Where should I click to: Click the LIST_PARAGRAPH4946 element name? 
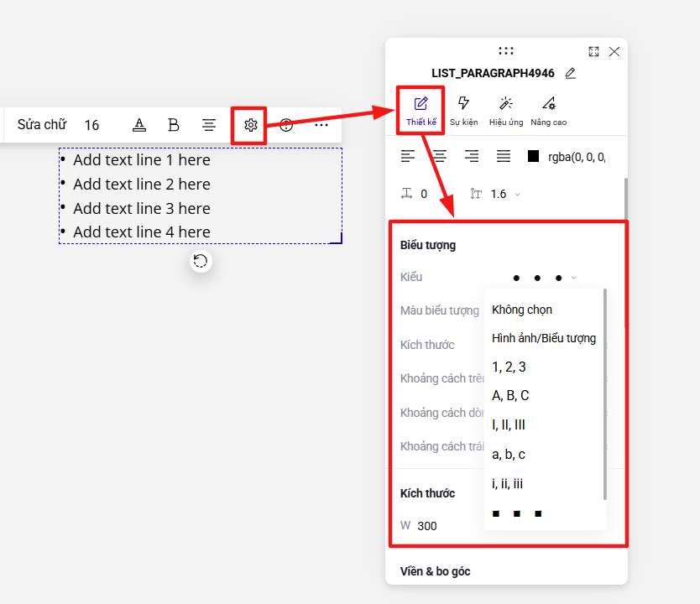pyautogui.click(x=493, y=73)
